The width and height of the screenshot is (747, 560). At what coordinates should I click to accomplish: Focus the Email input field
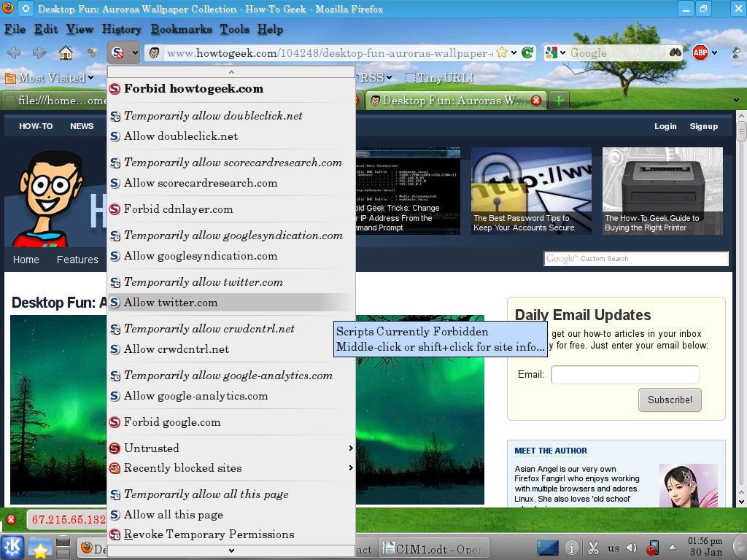point(624,374)
